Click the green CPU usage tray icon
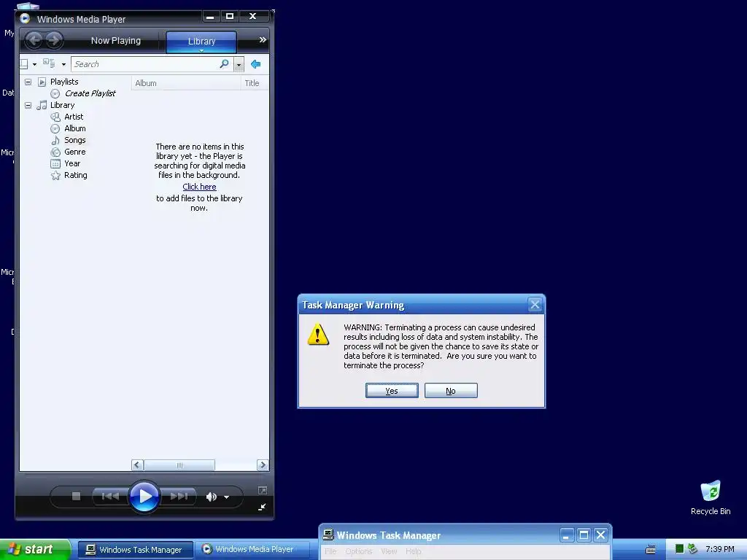Viewport: 747px width, 560px height. click(x=680, y=549)
